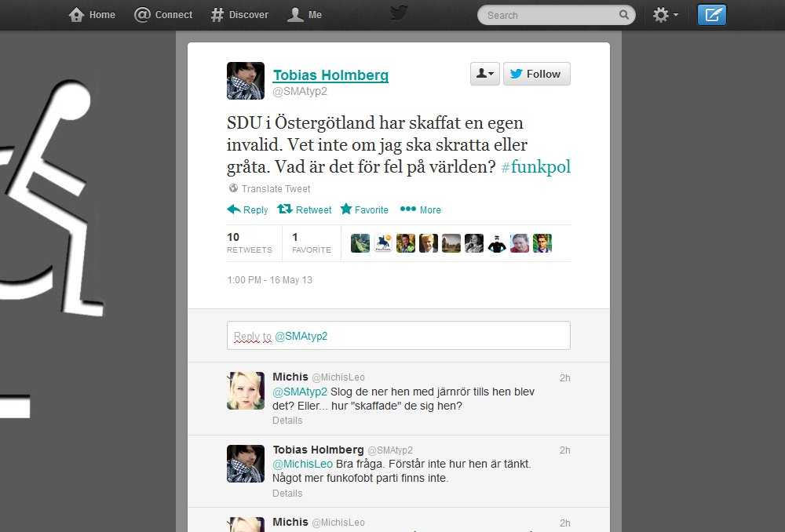Click into the Reply to @SMAtyp2 field
Image resolution: width=785 pixels, height=532 pixels.
tap(399, 335)
